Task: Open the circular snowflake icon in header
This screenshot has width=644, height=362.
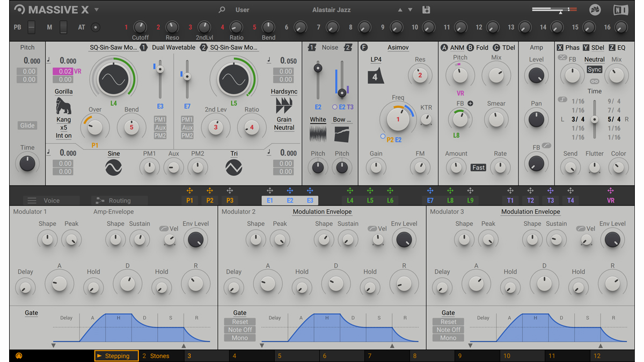Action: click(x=595, y=10)
